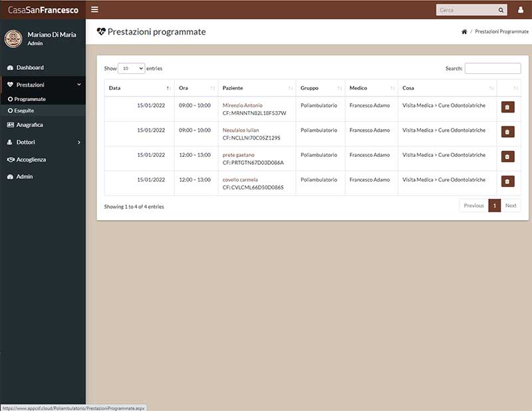Click the 'Showing 1 to 4 of 4 entries' text
Screen dimensions: 532x411
coord(134,207)
